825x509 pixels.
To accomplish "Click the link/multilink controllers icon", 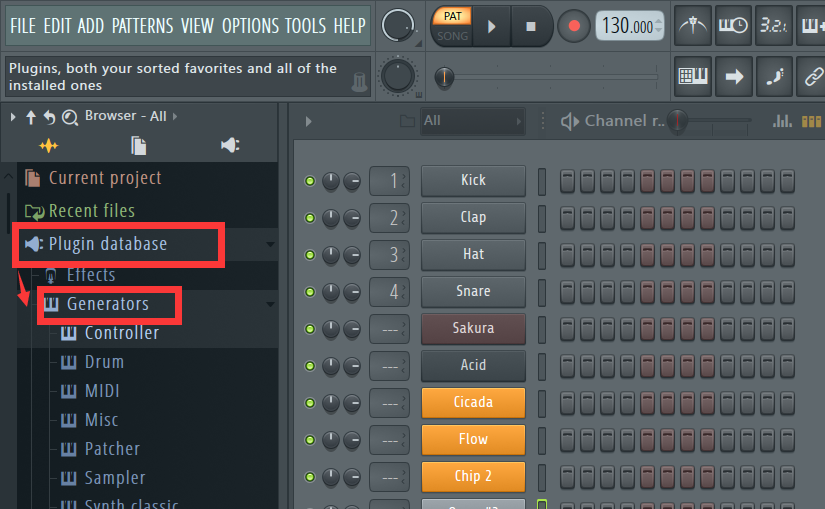I will tap(812, 77).
